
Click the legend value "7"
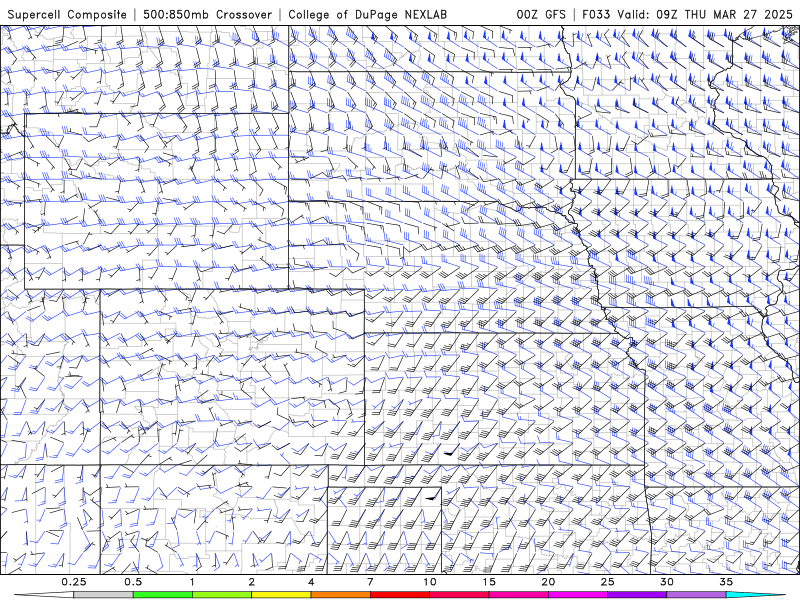coord(370,582)
